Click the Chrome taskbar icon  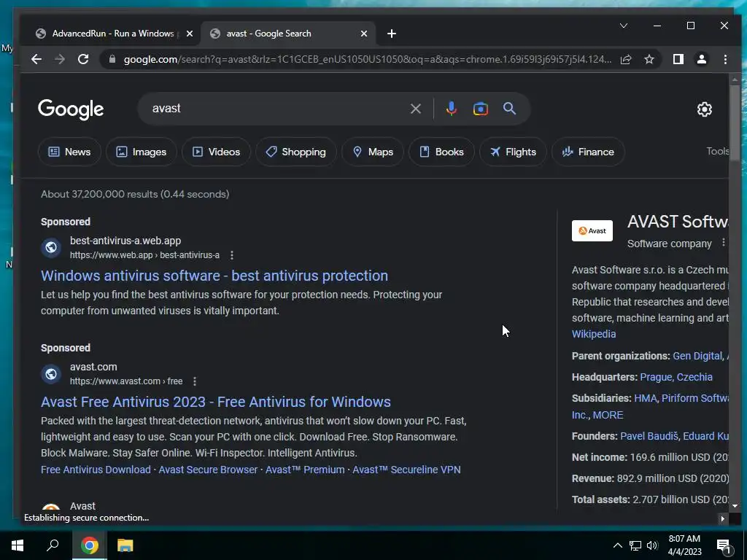(x=89, y=545)
